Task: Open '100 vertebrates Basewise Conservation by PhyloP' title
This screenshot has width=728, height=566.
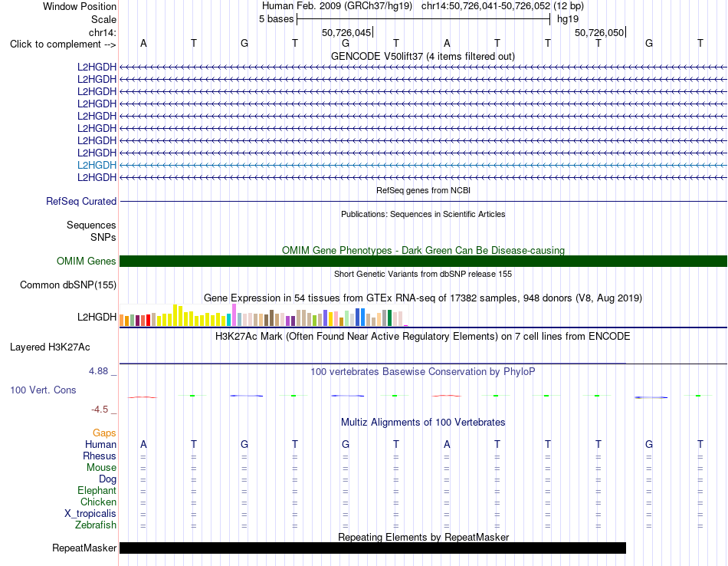Action: click(422, 372)
